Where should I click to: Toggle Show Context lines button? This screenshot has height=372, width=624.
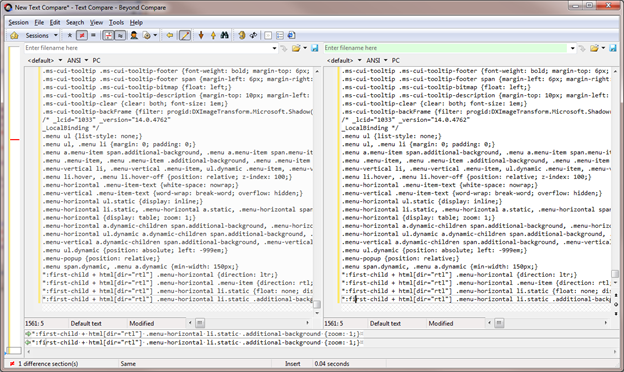click(108, 35)
